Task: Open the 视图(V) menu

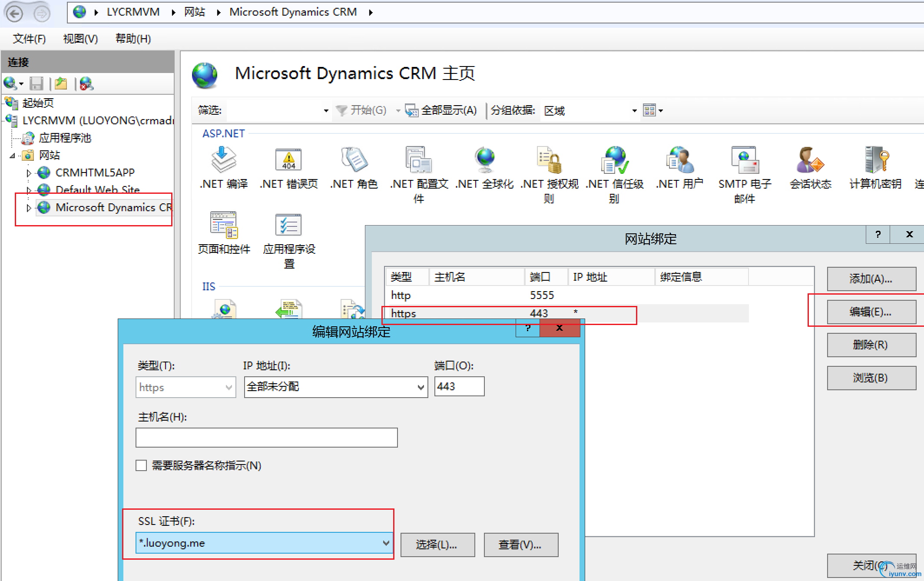Action: [80, 39]
